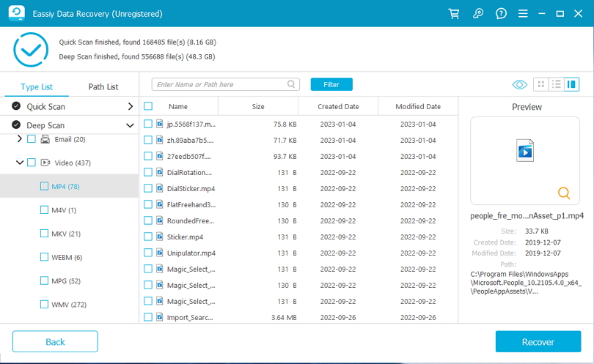Click the file icon of DialRotation...
This screenshot has height=364, width=594.
[x=160, y=172]
